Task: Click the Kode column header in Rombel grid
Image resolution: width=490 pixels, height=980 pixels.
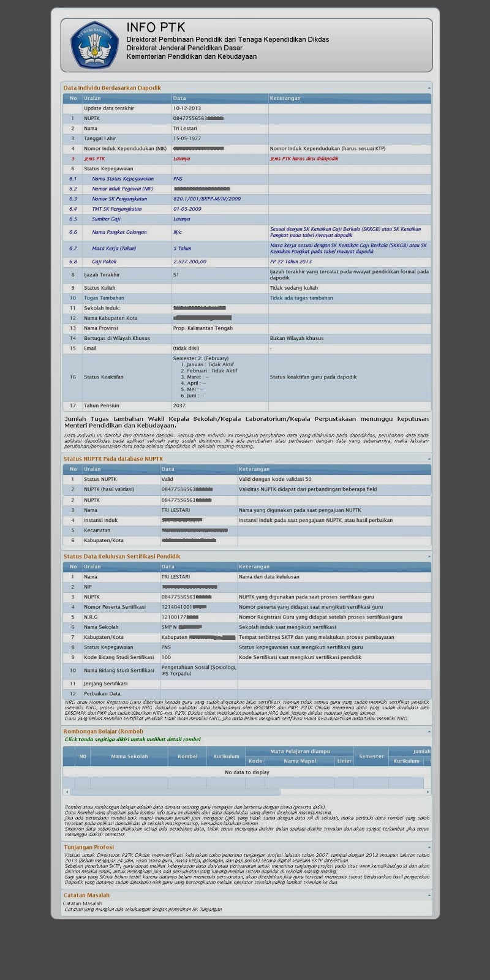Action: tap(255, 761)
